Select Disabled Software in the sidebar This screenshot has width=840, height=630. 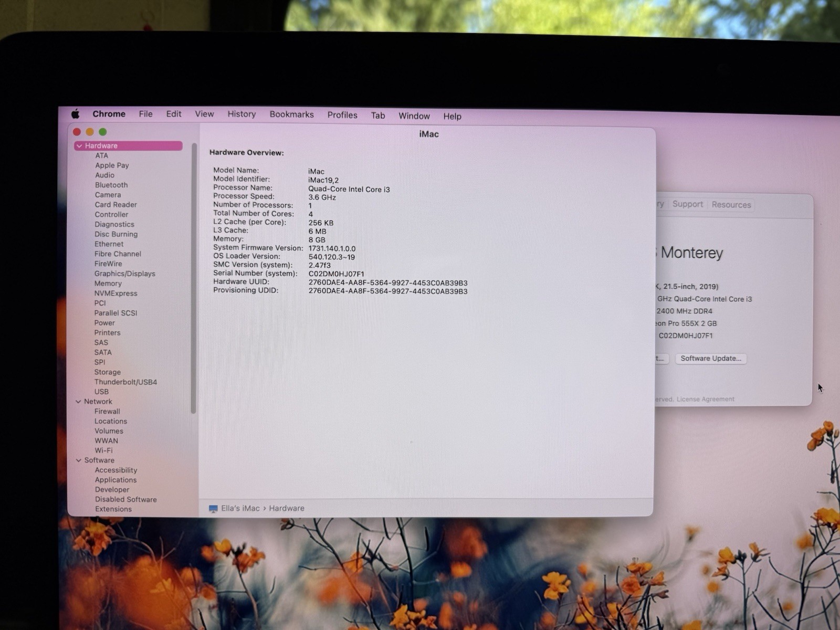tap(125, 500)
